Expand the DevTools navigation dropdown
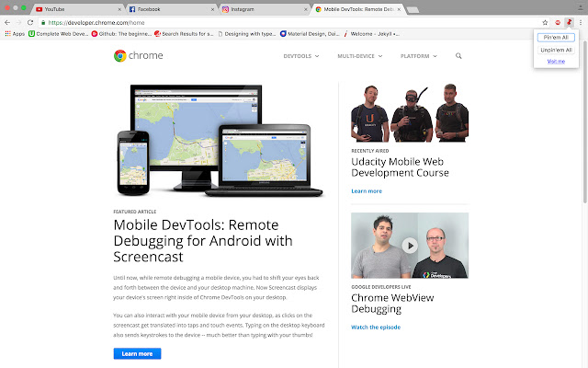This screenshot has width=588, height=368. (x=301, y=56)
